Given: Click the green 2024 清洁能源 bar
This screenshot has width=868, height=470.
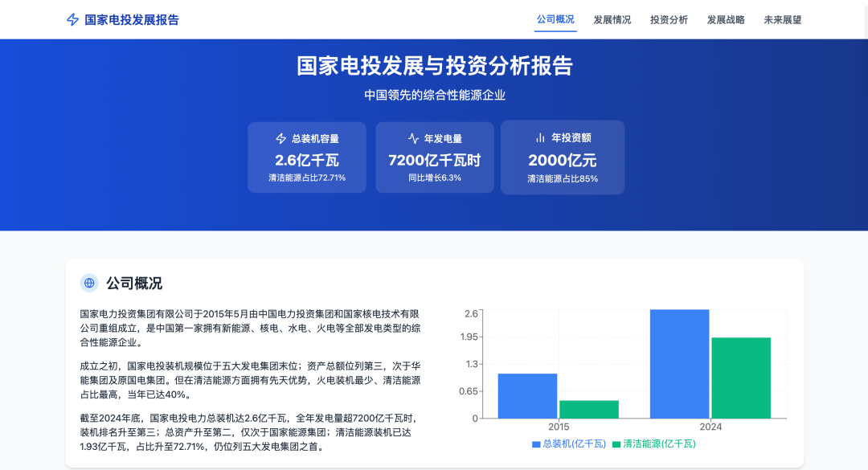Looking at the screenshot, I should 741,378.
